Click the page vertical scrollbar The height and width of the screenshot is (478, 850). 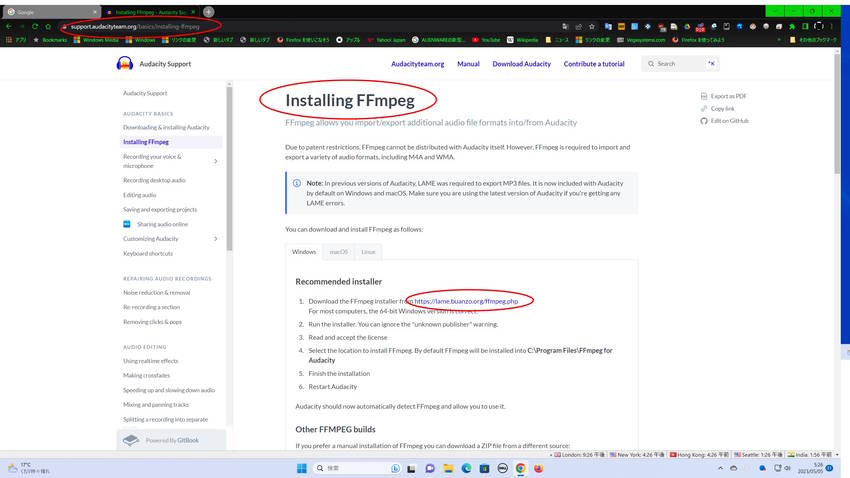click(837, 114)
